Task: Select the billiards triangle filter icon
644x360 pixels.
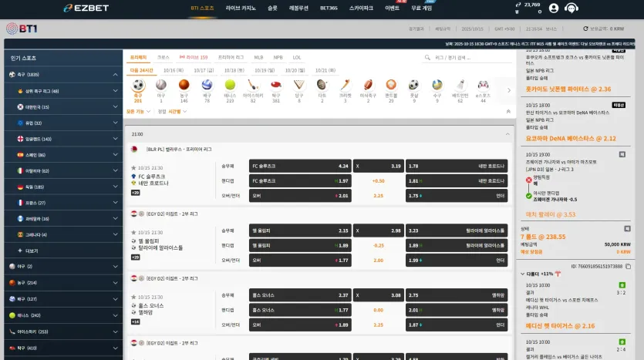Action: coord(299,85)
